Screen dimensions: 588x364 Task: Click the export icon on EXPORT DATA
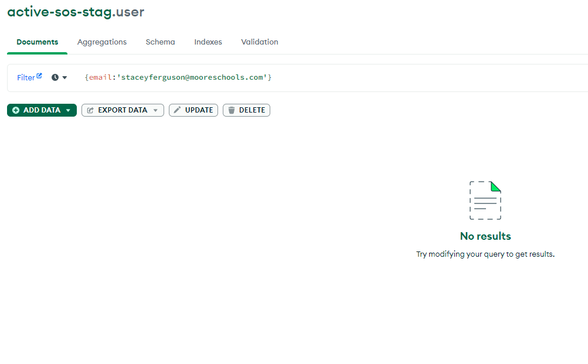point(90,110)
